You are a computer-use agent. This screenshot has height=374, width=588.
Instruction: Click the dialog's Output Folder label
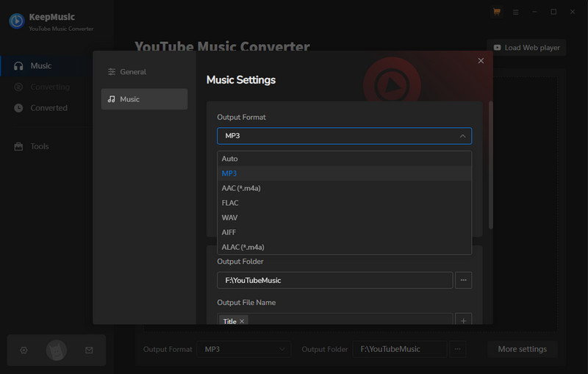[240, 262]
